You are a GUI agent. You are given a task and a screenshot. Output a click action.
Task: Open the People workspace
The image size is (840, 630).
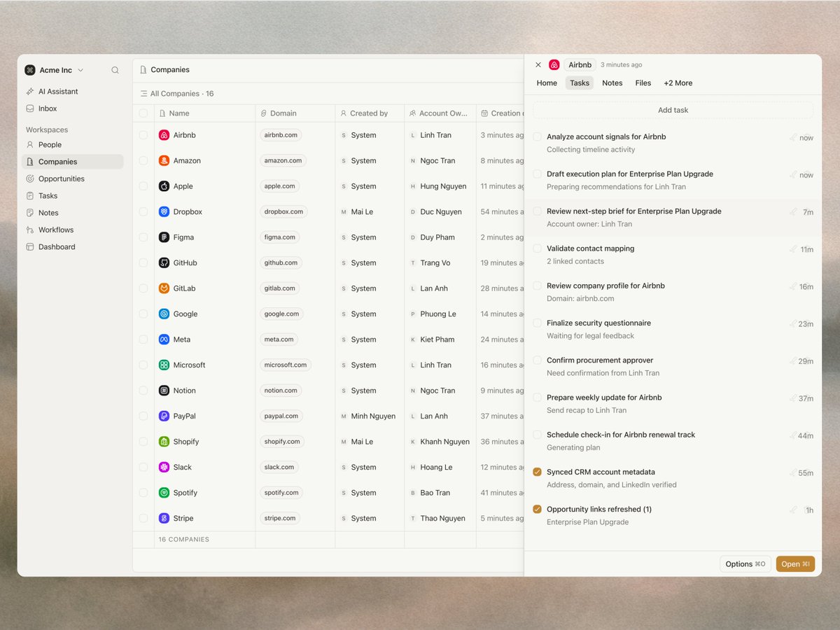pyautogui.click(x=72, y=145)
